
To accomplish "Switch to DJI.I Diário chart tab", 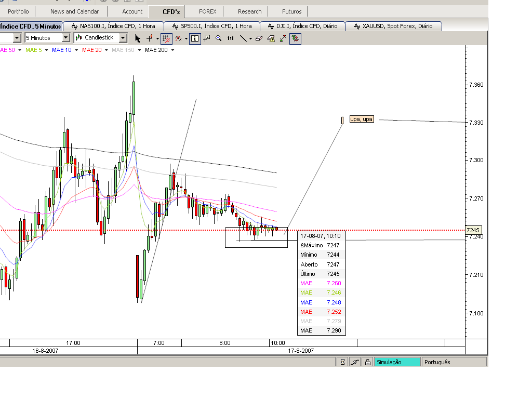I will [x=303, y=26].
